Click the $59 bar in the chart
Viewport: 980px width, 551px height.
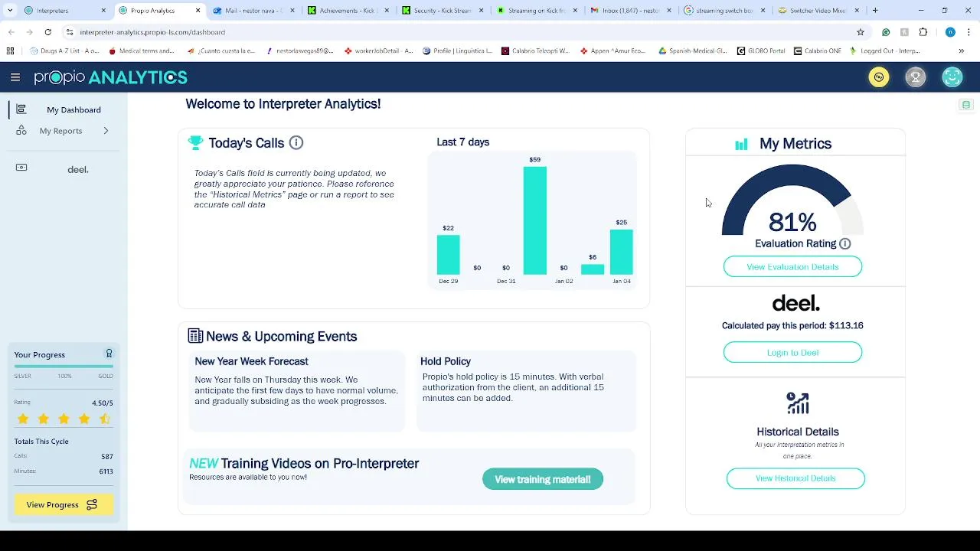click(534, 220)
